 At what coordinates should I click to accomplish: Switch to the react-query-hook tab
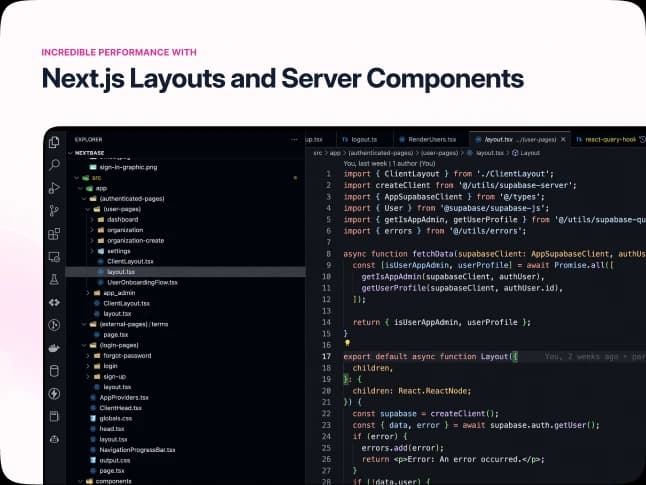click(x=609, y=140)
